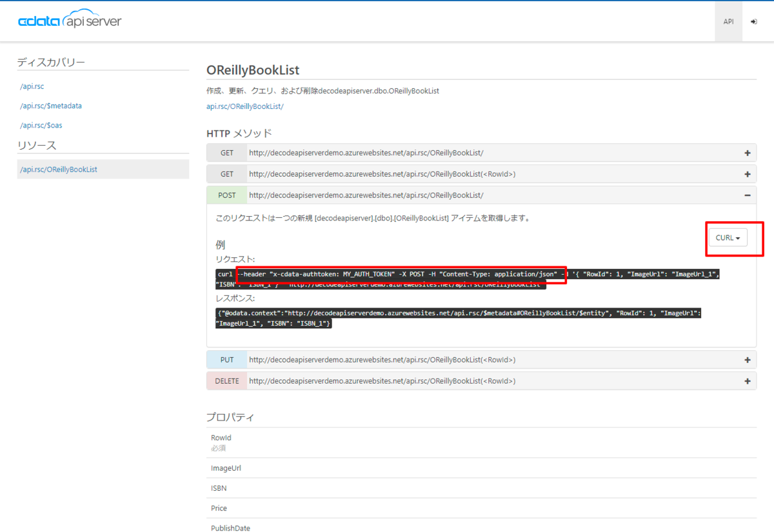
Task: Open the CURL language dropdown
Action: pos(728,237)
